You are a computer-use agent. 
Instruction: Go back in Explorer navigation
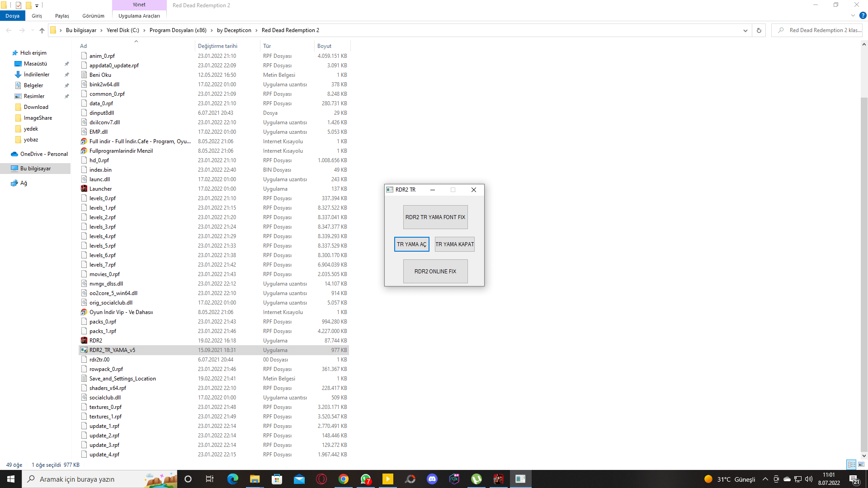pyautogui.click(x=9, y=30)
